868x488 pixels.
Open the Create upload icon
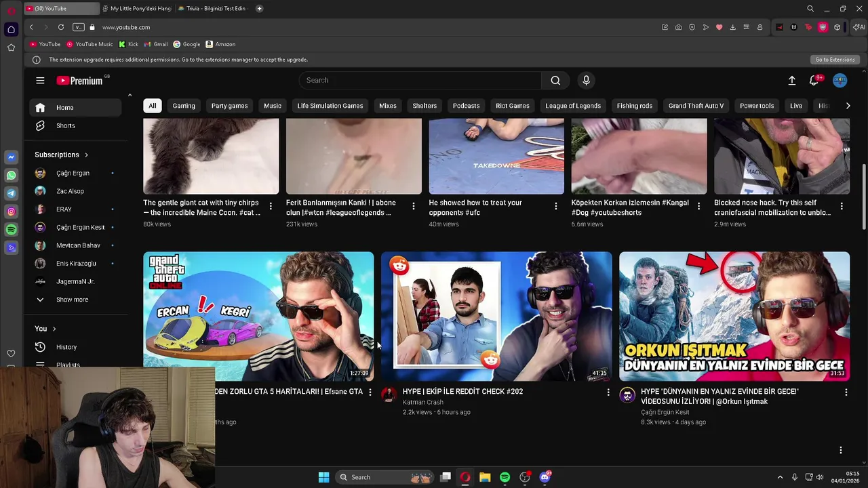tap(791, 81)
